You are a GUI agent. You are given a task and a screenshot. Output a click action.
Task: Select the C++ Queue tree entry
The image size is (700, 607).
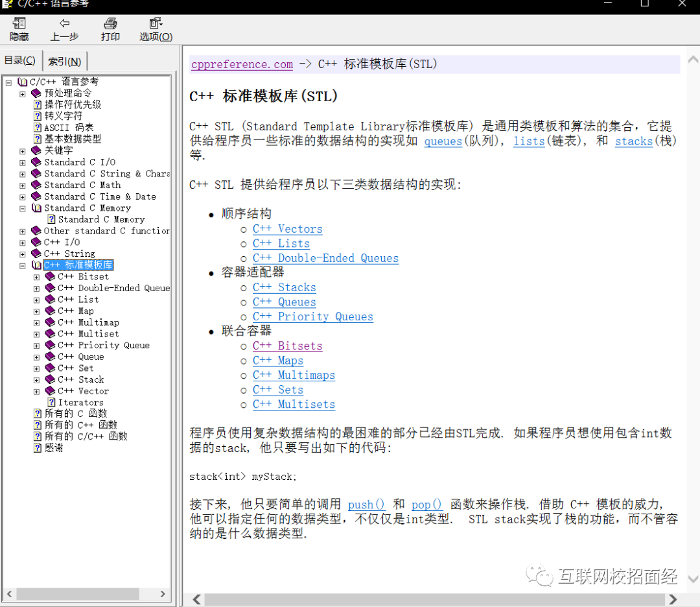81,357
